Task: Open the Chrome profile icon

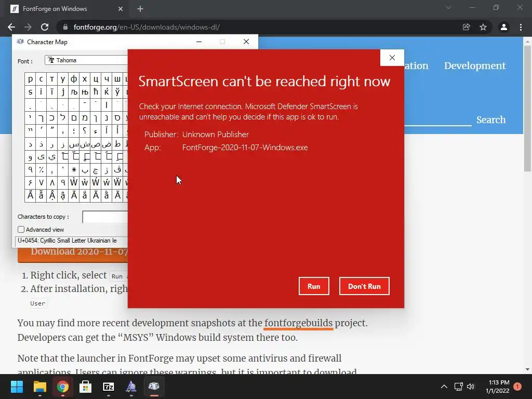Action: click(504, 27)
